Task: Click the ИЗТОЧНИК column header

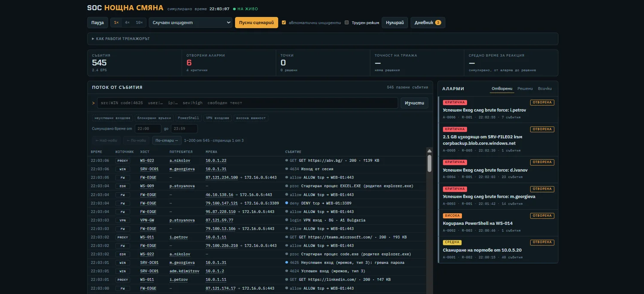Action: point(125,152)
